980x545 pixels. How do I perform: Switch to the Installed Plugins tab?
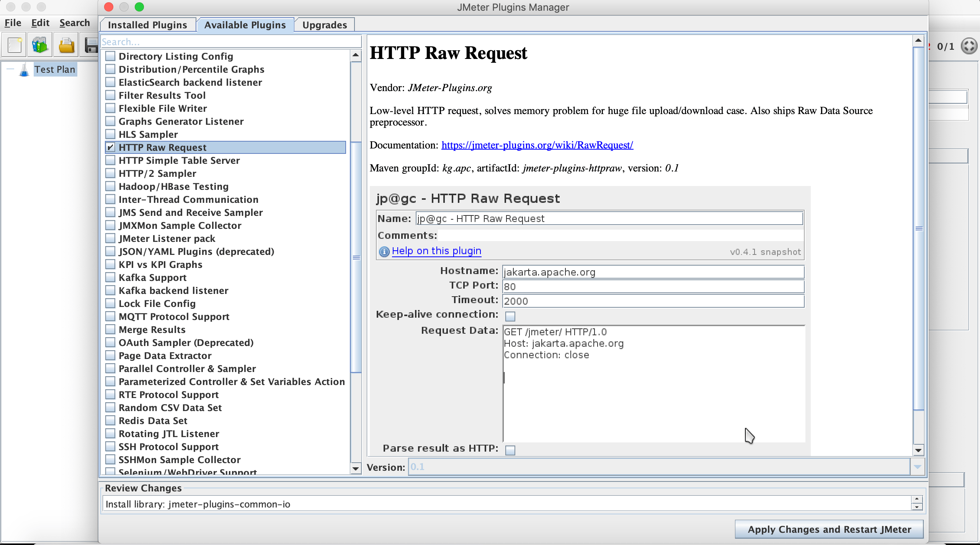(x=147, y=25)
